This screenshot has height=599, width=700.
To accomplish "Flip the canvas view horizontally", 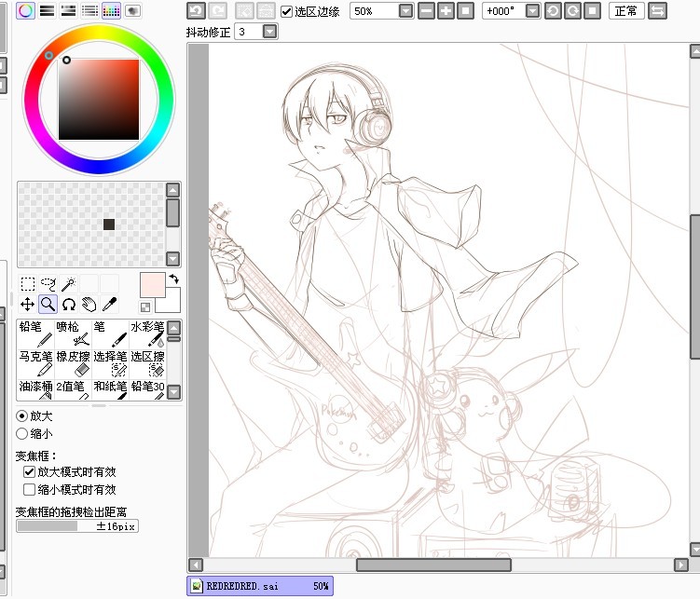I will tap(657, 10).
